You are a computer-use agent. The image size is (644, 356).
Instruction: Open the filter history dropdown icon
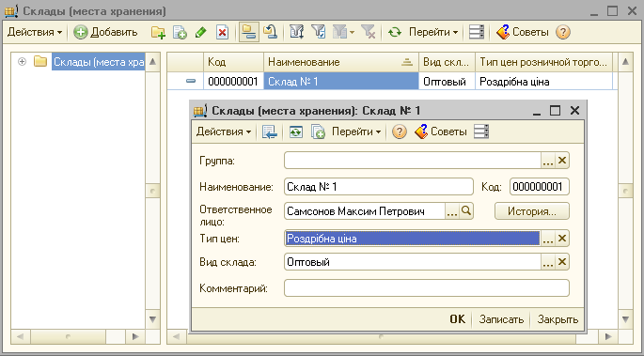[x=343, y=32]
